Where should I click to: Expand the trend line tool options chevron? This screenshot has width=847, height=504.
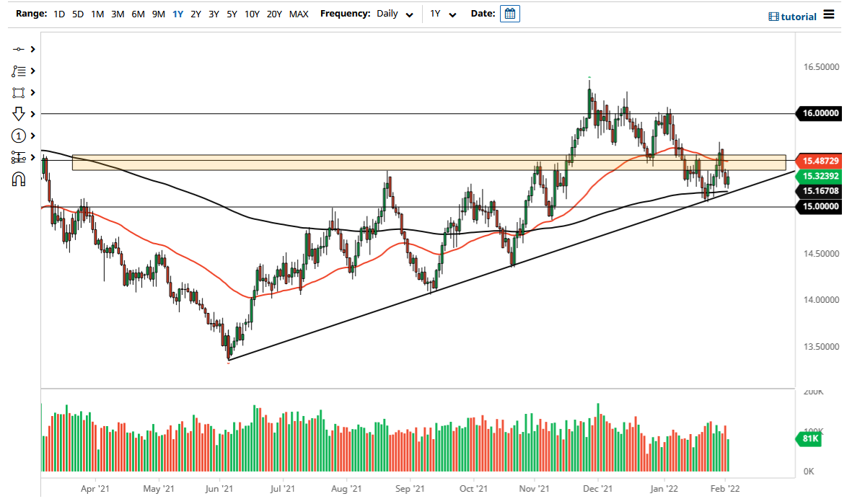coord(32,49)
